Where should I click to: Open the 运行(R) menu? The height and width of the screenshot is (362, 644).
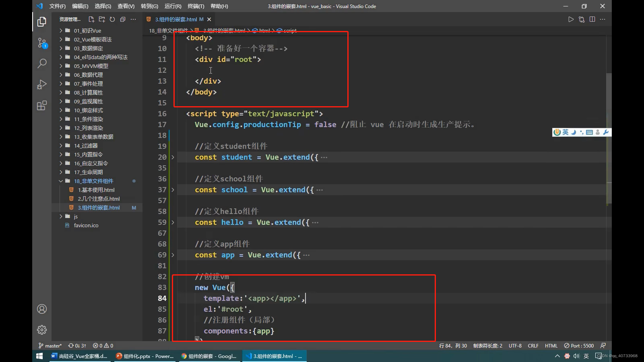[x=173, y=6]
